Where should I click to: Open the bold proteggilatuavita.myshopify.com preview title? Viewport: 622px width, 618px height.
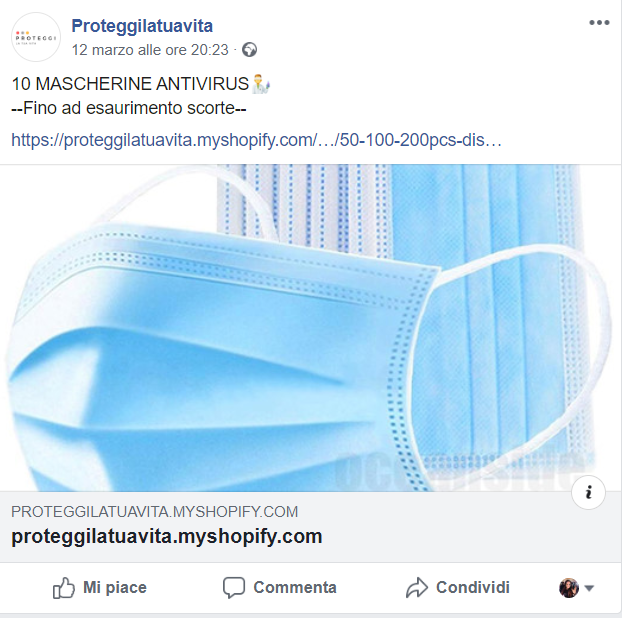[167, 536]
